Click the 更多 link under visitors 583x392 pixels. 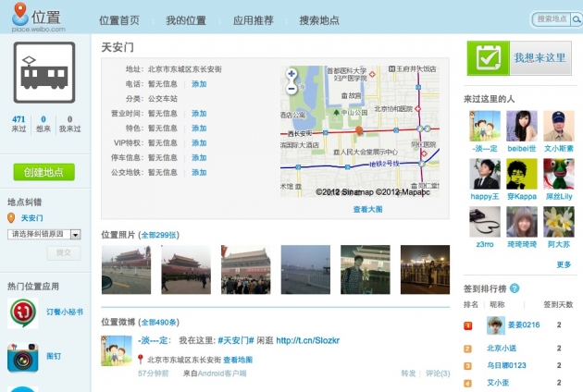[x=564, y=264]
